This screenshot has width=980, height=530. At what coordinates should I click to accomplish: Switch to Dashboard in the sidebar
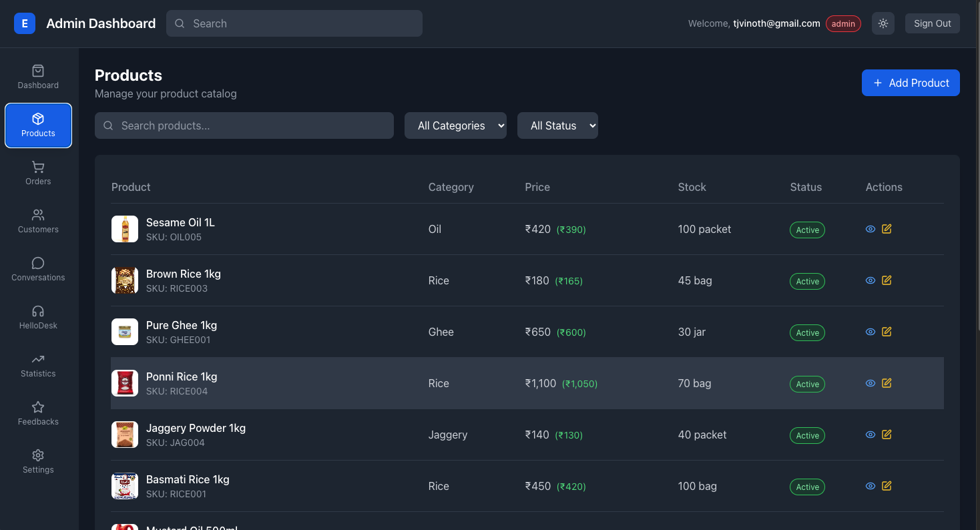tap(38, 77)
